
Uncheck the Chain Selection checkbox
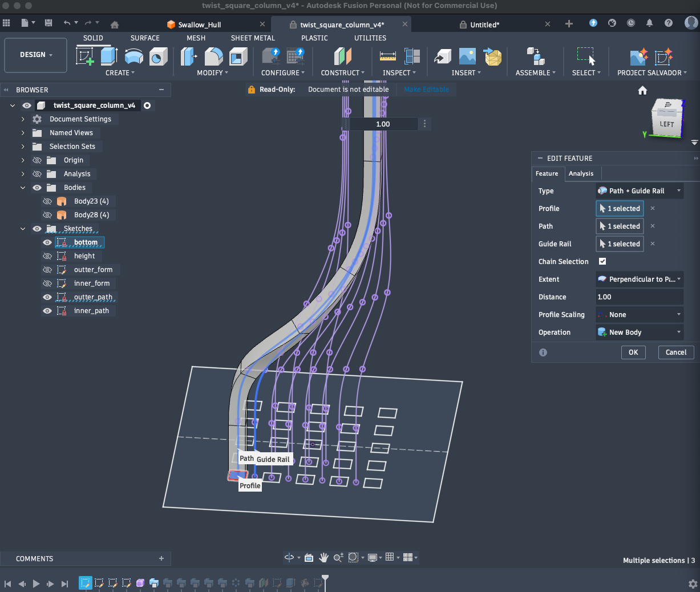(602, 261)
